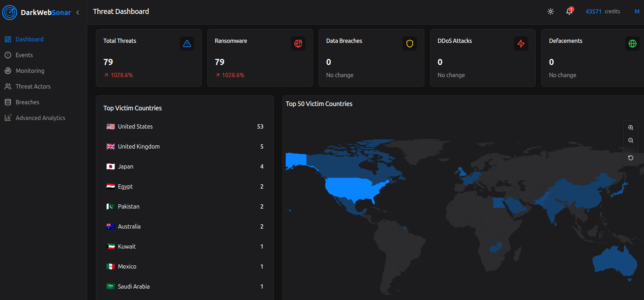The height and width of the screenshot is (300, 644).
Task: Zoom in on the victim countries map
Action: point(631,127)
